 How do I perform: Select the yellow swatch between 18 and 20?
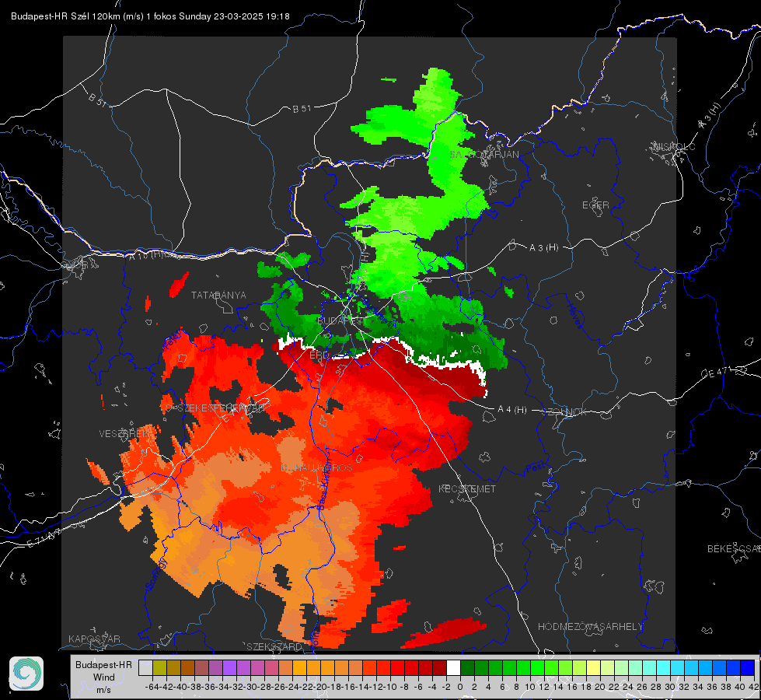point(593,667)
